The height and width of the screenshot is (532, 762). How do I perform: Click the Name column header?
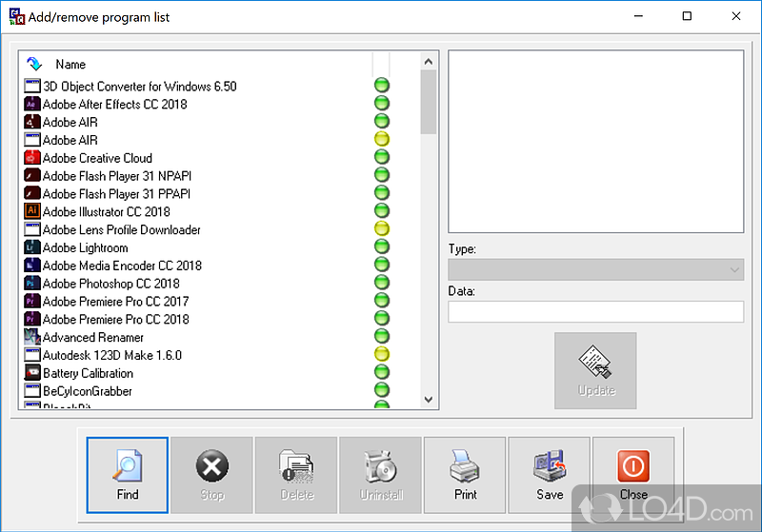(x=70, y=64)
